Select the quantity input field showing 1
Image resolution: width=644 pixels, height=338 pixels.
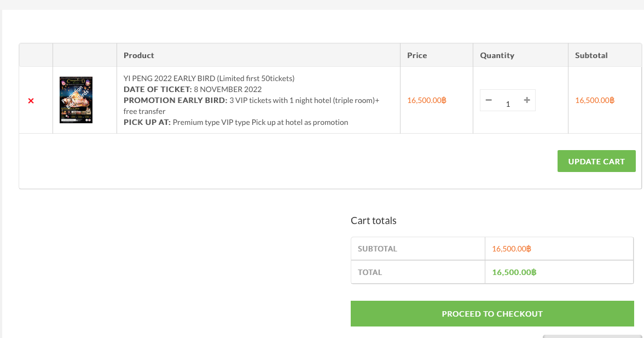point(508,104)
